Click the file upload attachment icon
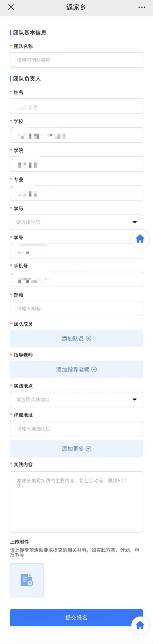 pyautogui.click(x=27, y=580)
